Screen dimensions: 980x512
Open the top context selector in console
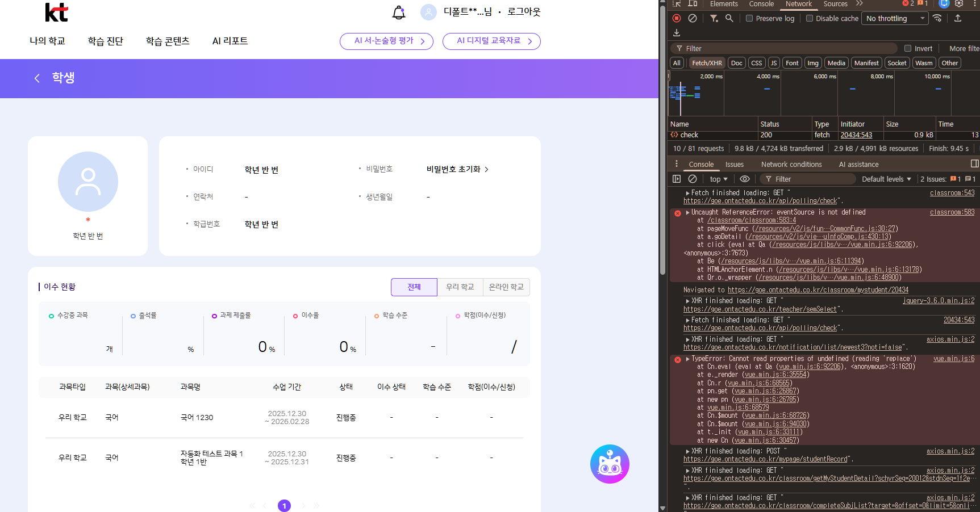coord(718,179)
